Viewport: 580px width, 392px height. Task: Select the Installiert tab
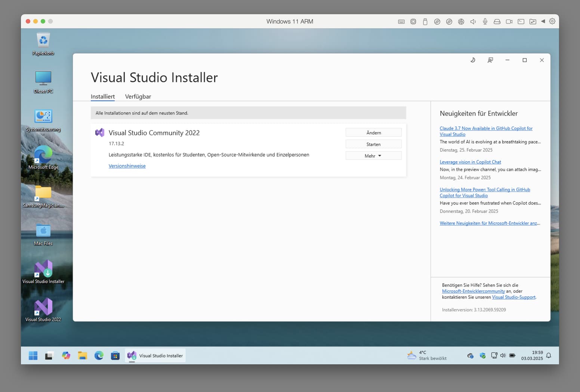(103, 97)
